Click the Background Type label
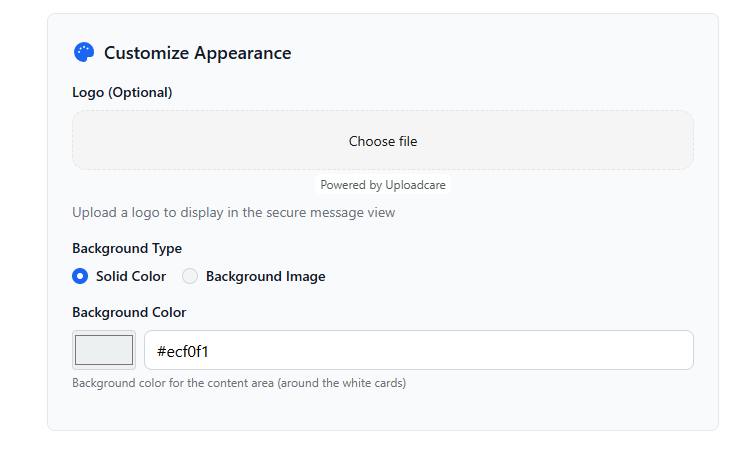Screen dimensions: 734x457 (x=127, y=248)
